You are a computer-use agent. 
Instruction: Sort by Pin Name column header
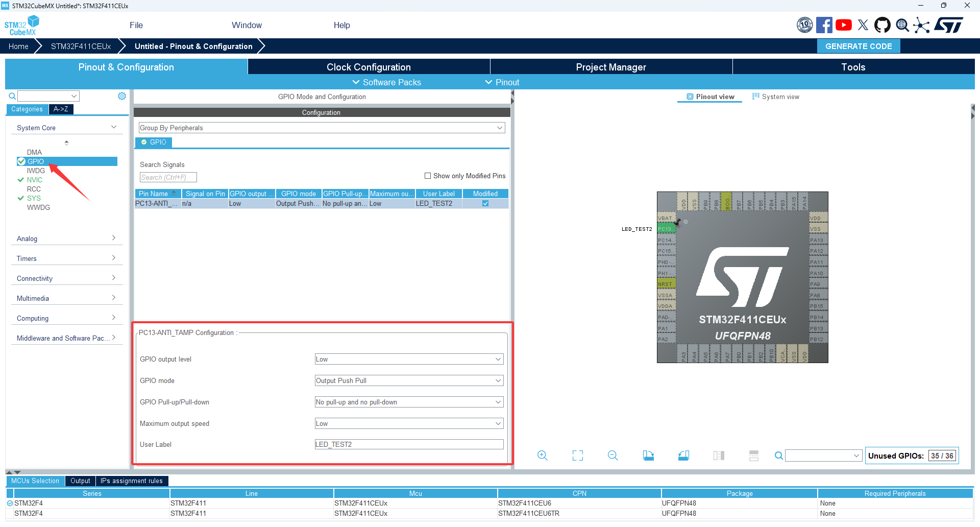[x=158, y=194]
